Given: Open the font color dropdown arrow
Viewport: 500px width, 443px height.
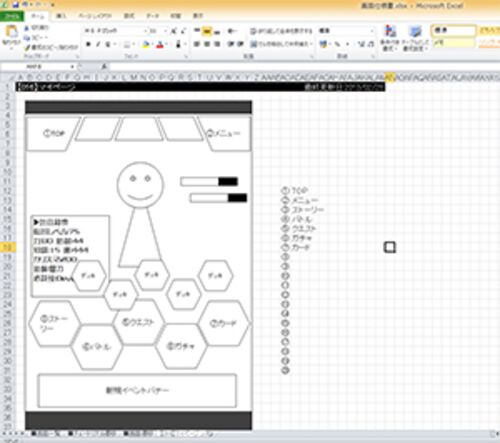Looking at the screenshot, I should pyautogui.click(x=167, y=44).
